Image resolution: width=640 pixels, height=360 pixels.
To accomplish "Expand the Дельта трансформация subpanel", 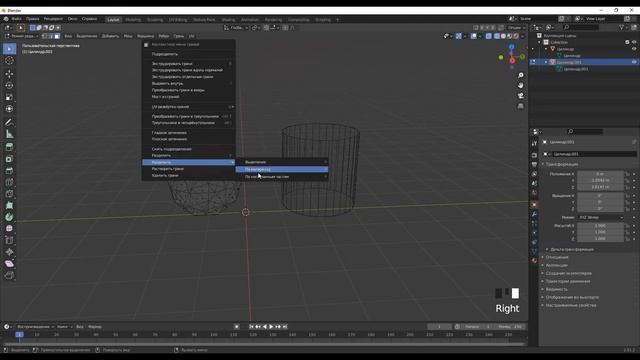I will click(572, 249).
